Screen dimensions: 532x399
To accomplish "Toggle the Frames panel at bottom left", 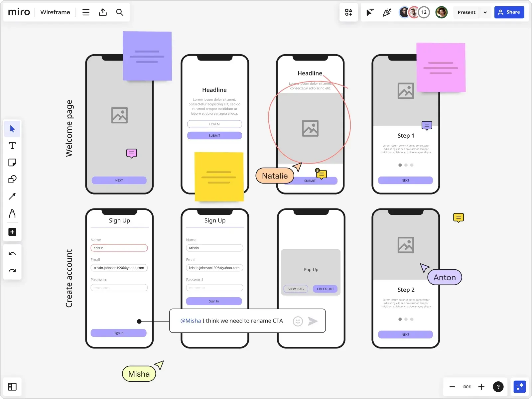I will pyautogui.click(x=12, y=387).
